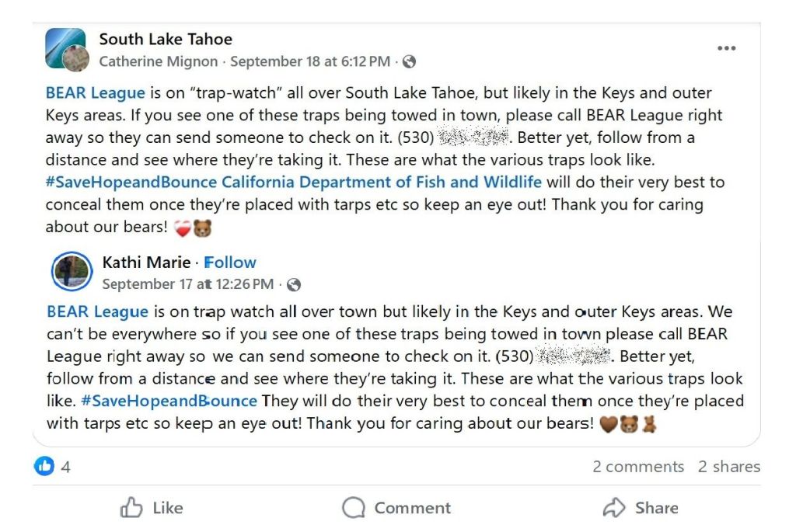Click the globe privacy icon beside September 17
Viewport: 796px width, 532px height.
[x=294, y=284]
